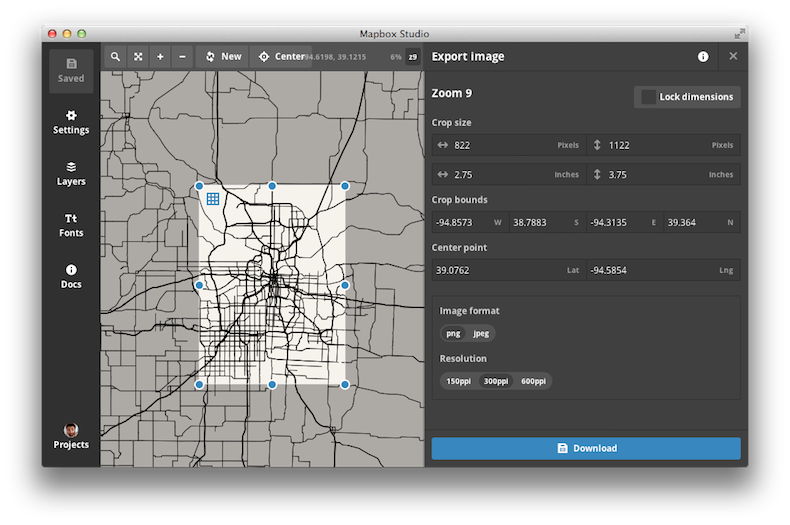
Task: Open the Layers panel
Action: pyautogui.click(x=71, y=174)
